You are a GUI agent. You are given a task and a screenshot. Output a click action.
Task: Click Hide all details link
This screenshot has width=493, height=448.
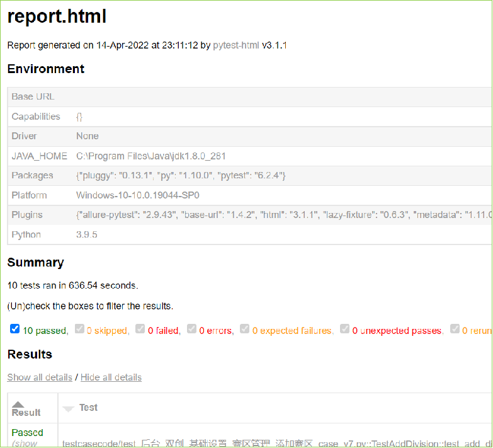click(x=111, y=377)
